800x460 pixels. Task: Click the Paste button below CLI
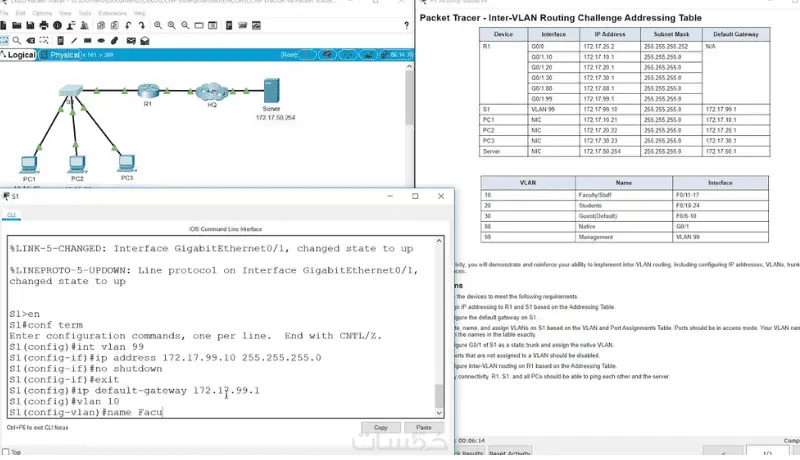point(423,427)
